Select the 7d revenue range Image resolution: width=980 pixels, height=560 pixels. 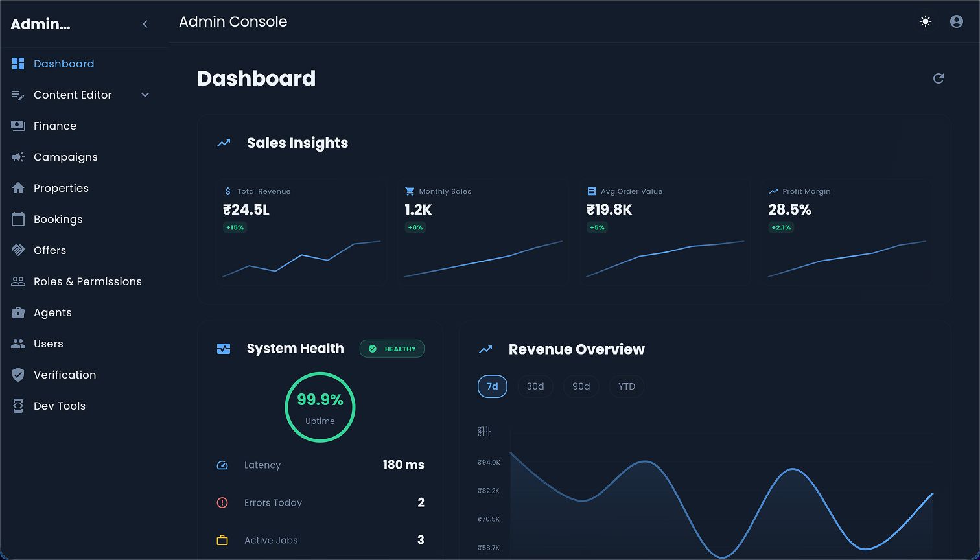[492, 386]
